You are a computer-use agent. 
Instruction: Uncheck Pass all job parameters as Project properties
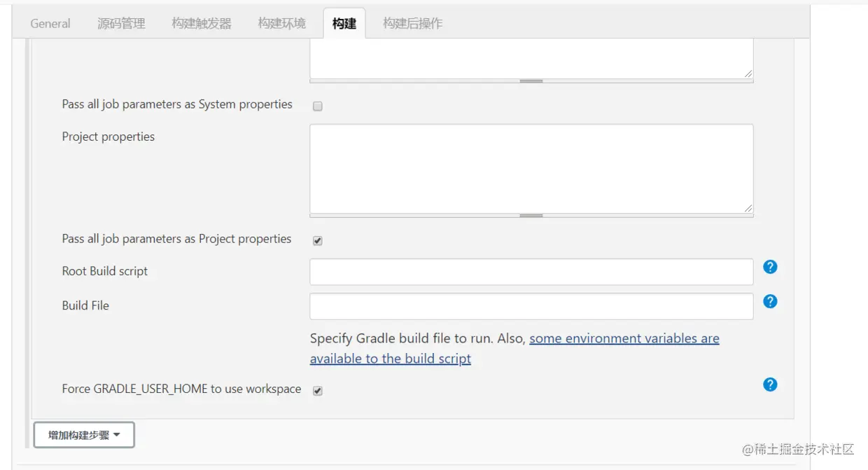317,241
